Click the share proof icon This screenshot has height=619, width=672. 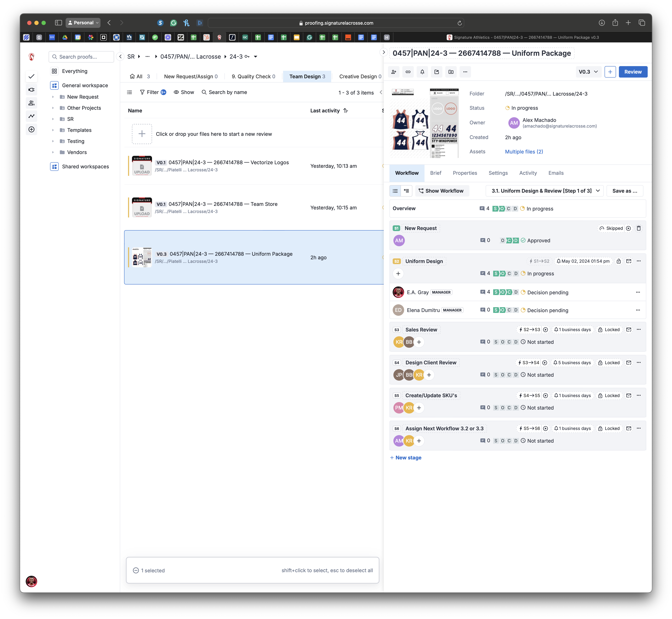pyautogui.click(x=436, y=72)
